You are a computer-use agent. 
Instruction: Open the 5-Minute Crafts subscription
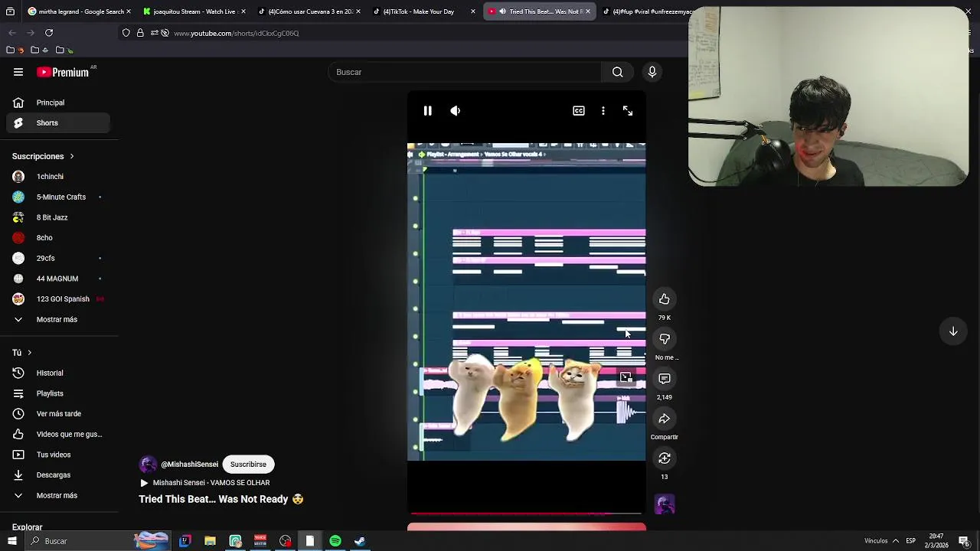pos(58,197)
